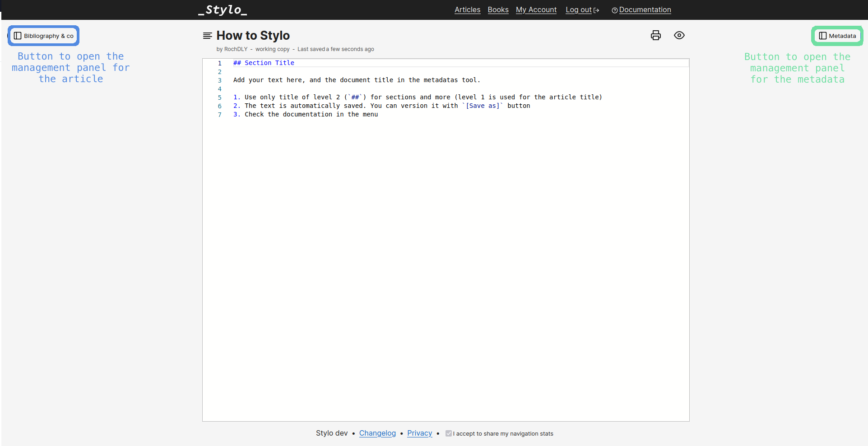The width and height of the screenshot is (868, 446).
Task: Open Books in the top navigation
Action: click(x=498, y=9)
